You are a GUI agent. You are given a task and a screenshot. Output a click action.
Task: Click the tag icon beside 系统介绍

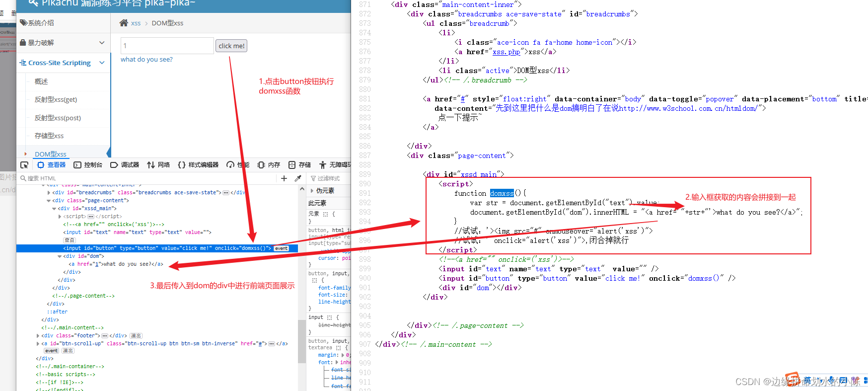click(23, 23)
